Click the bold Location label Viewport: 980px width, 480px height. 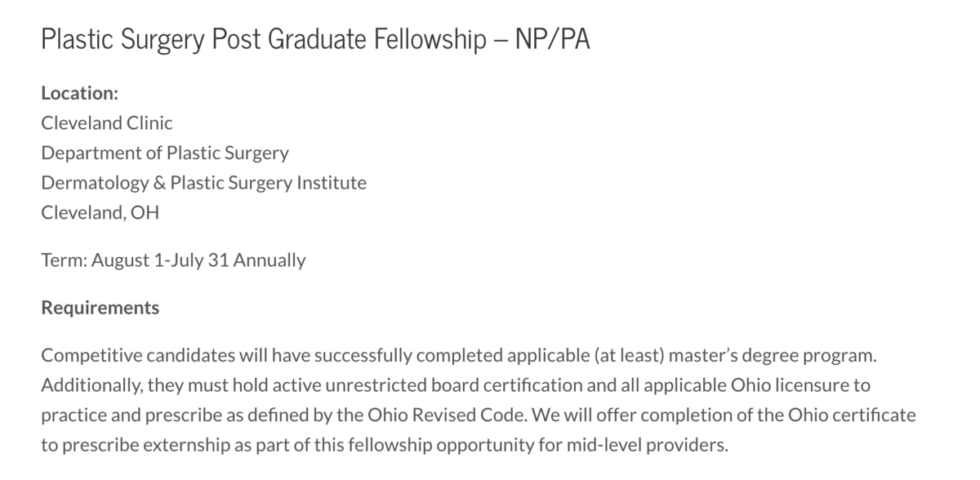(x=80, y=93)
